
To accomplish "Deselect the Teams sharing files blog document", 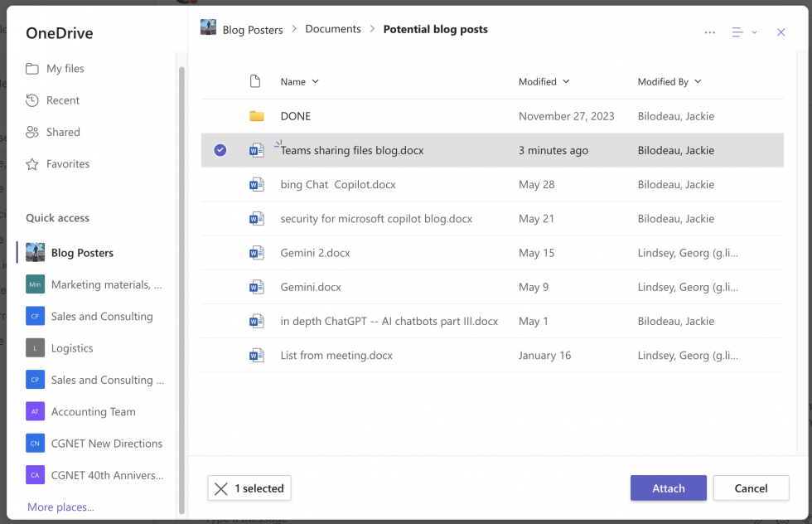I will (218, 150).
